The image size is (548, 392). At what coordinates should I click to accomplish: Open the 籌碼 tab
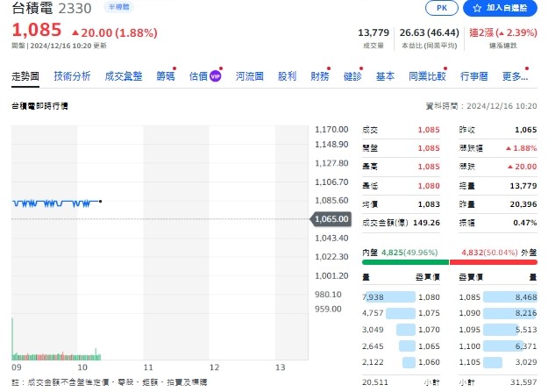click(166, 76)
